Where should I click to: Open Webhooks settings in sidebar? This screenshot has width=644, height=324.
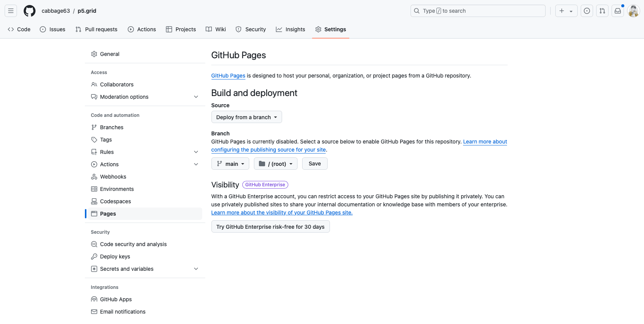(x=113, y=177)
